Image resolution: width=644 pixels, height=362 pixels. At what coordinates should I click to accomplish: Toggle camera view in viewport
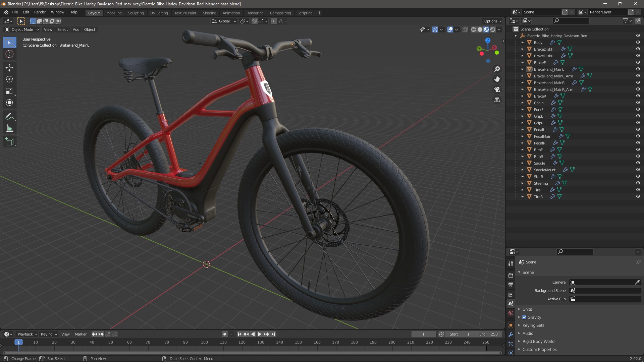coord(497,89)
